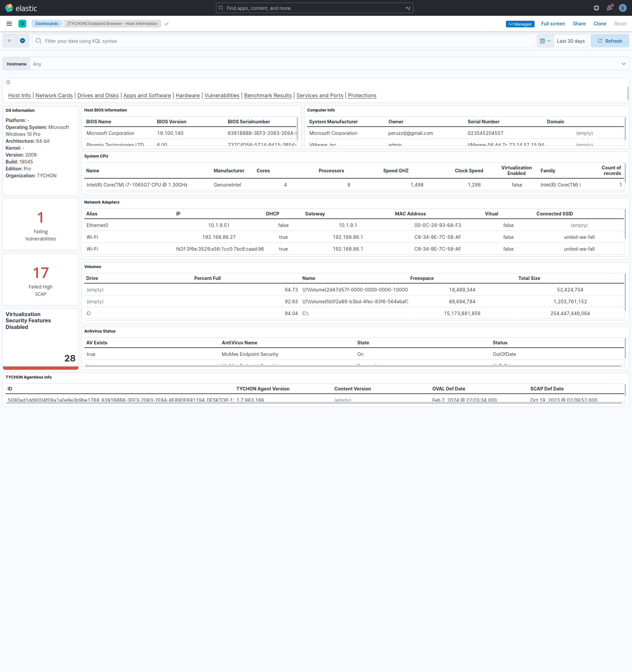
Task: Click the C: drive cell in Volumes
Action: [x=89, y=313]
